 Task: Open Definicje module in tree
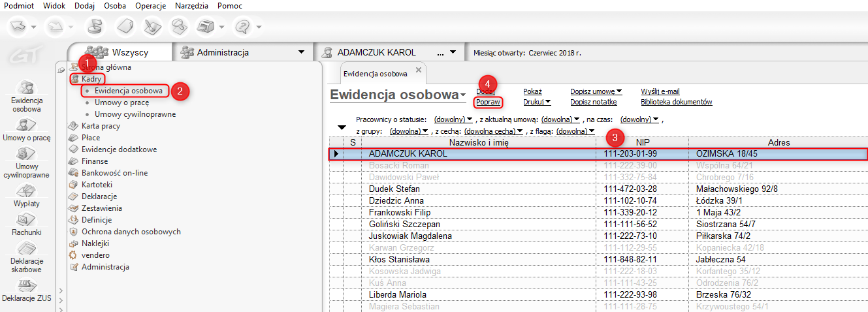point(97,220)
